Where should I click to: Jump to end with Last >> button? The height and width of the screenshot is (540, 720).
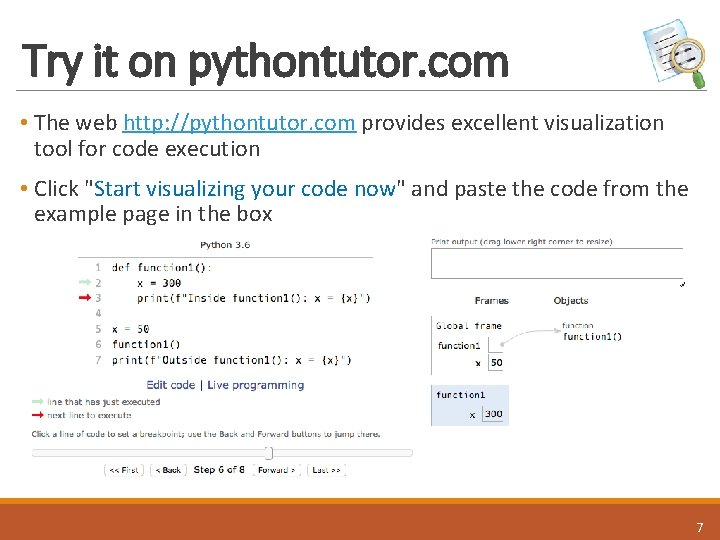[326, 470]
